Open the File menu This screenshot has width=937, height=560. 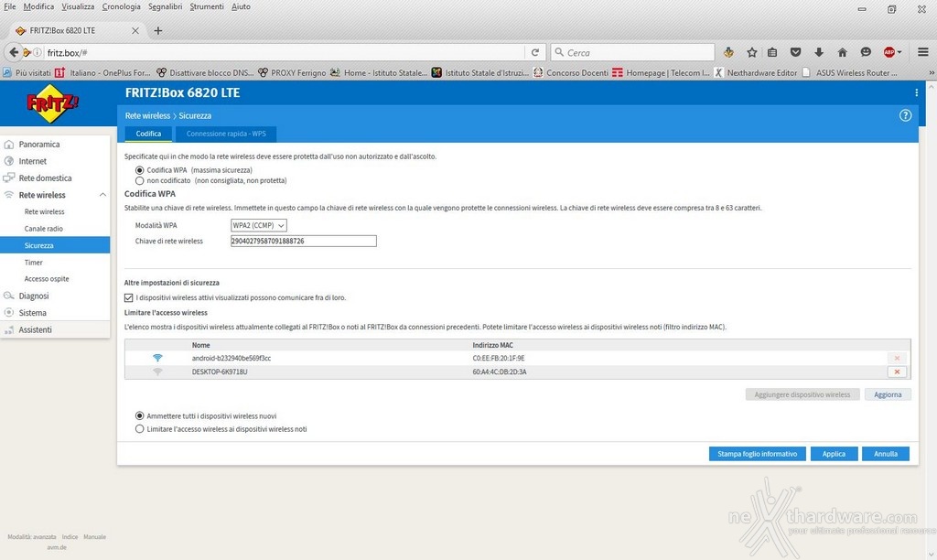[9, 6]
